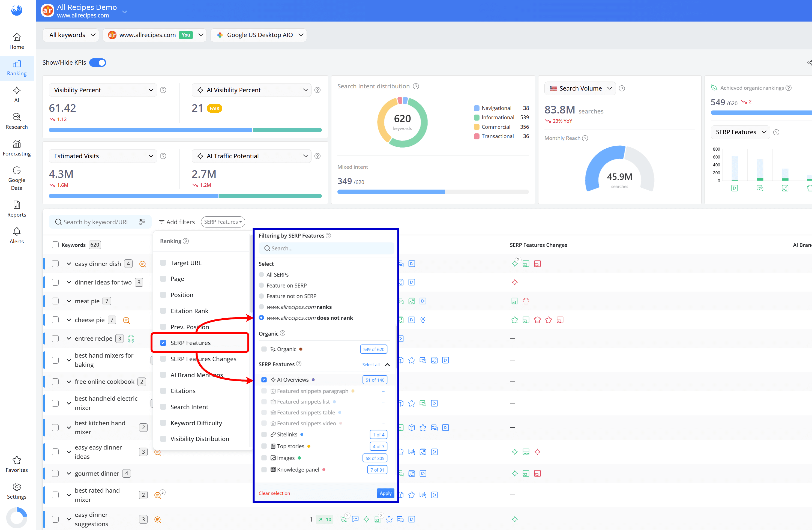Open the Reports section in the sidebar
Screen dimensions: 812x530
[16, 209]
